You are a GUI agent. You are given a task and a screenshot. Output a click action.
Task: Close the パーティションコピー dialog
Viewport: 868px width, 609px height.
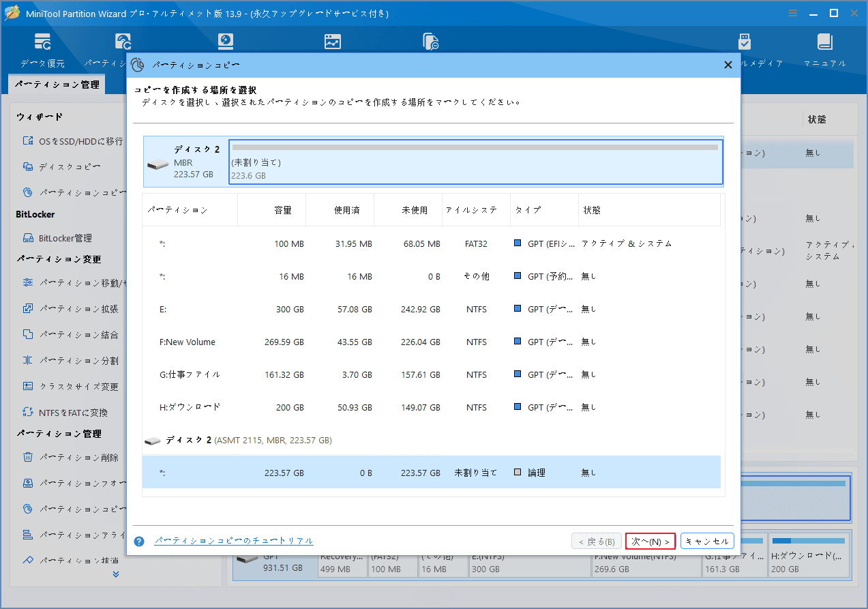(x=728, y=65)
